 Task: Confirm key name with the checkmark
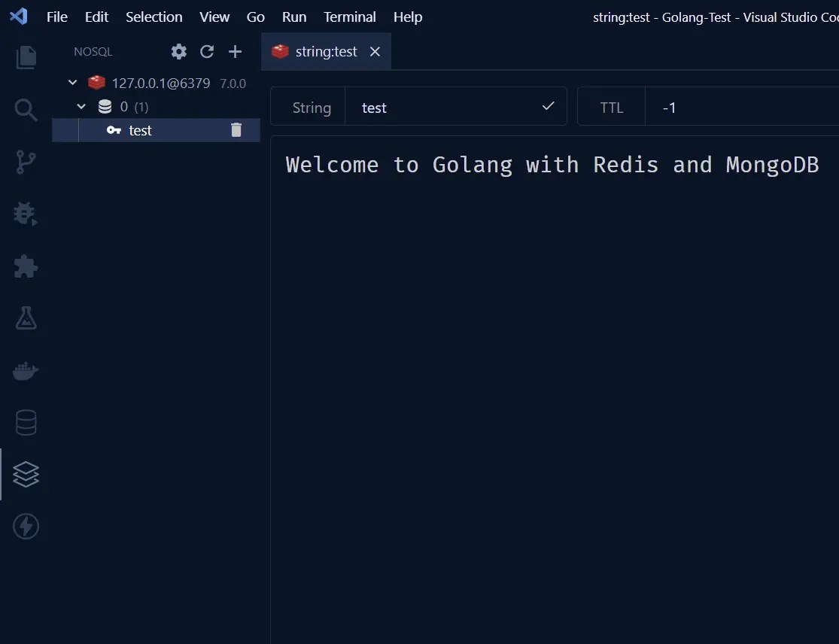[x=549, y=106]
